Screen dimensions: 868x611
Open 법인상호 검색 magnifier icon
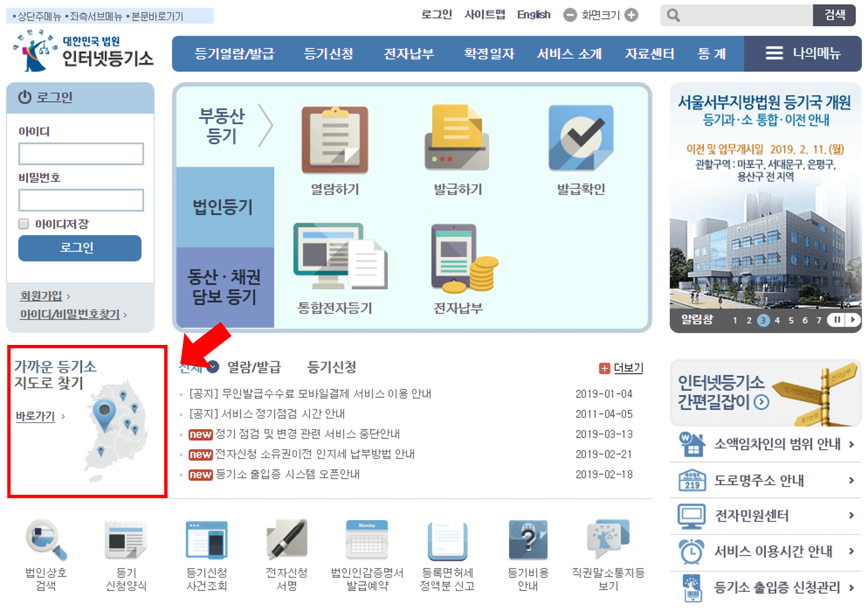click(46, 540)
